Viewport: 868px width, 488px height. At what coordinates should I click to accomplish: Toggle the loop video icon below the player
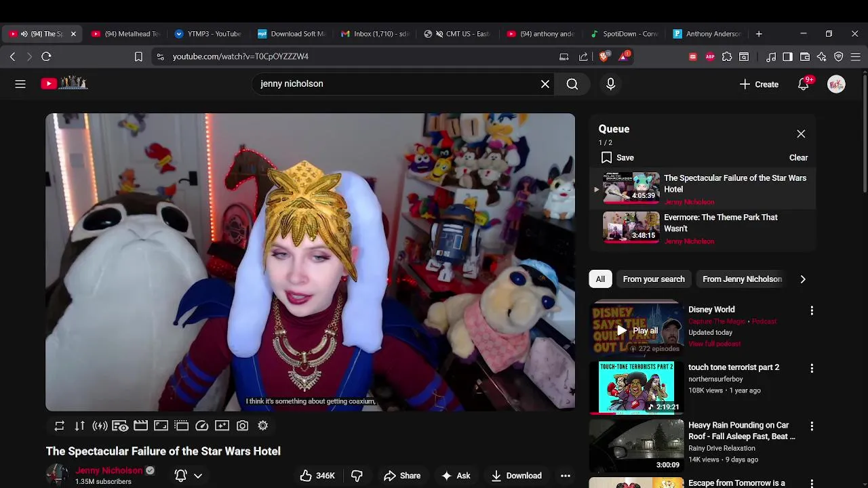[x=59, y=426]
